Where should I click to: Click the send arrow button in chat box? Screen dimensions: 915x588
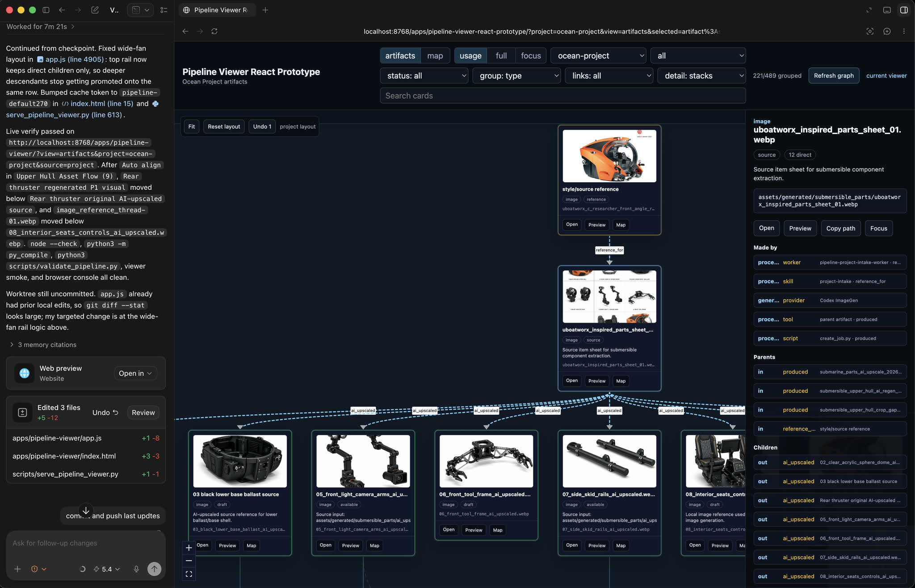tap(154, 569)
